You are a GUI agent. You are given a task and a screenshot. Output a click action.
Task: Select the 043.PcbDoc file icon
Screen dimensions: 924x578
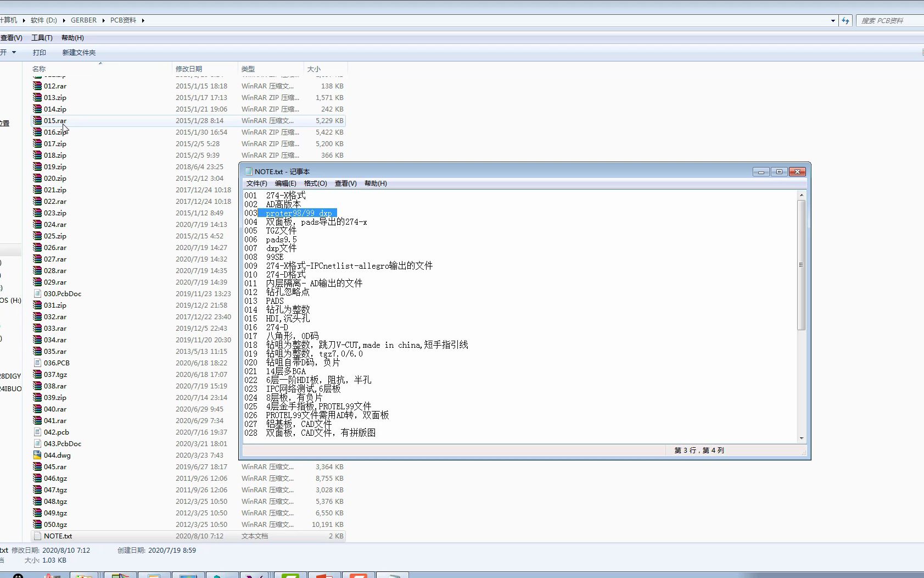coord(37,443)
